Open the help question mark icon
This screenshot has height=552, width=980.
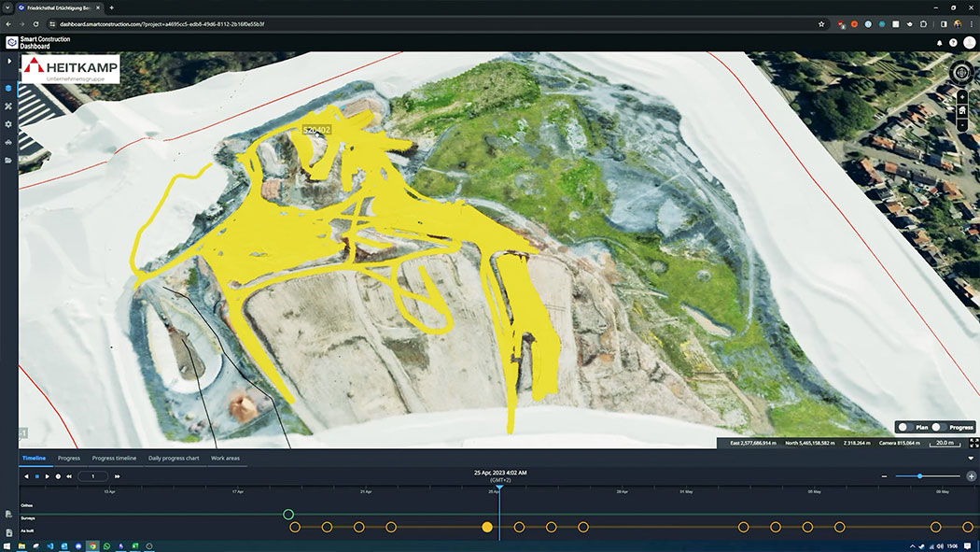pos(953,43)
